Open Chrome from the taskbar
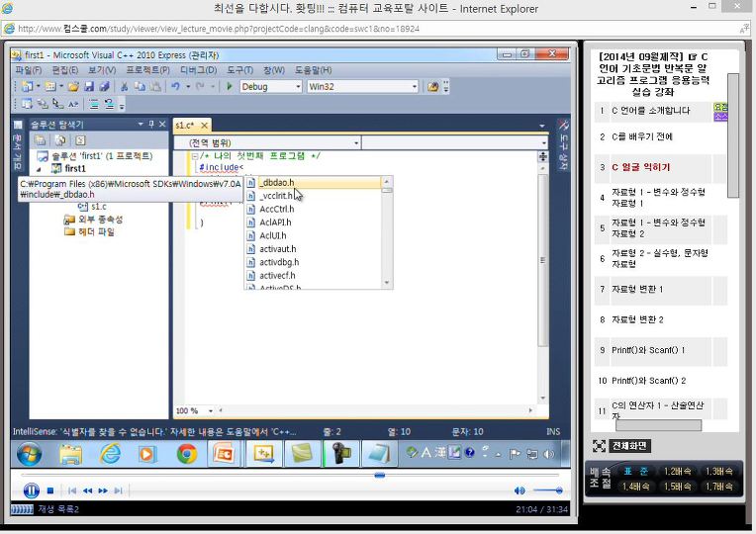Viewport: 756px width, 534px height. coord(187,454)
